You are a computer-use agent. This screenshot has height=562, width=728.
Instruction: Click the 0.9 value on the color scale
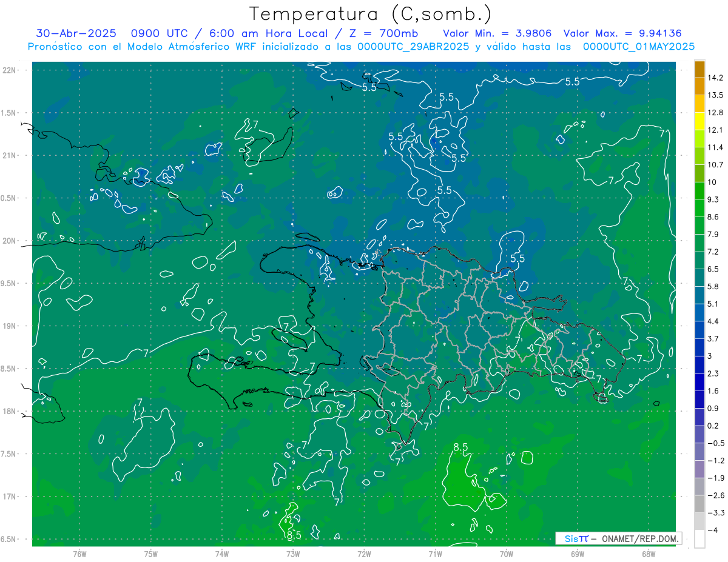(x=713, y=408)
